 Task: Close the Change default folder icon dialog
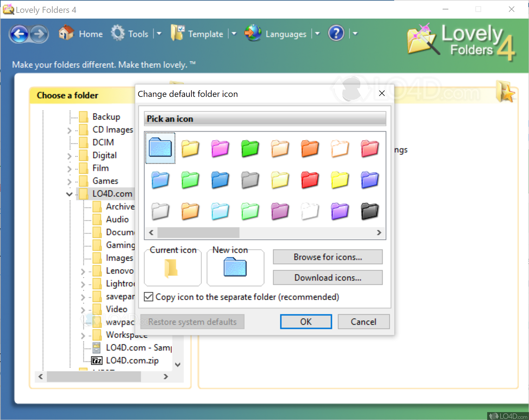tap(382, 93)
